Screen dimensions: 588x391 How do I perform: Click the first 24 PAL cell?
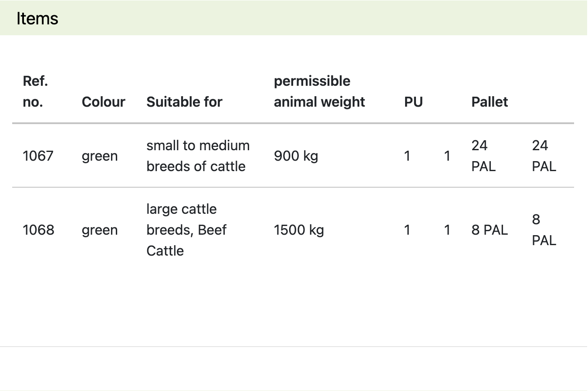483,156
